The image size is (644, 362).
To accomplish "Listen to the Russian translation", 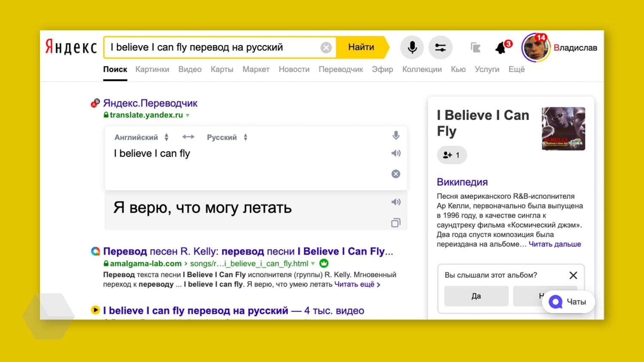I will point(396,202).
